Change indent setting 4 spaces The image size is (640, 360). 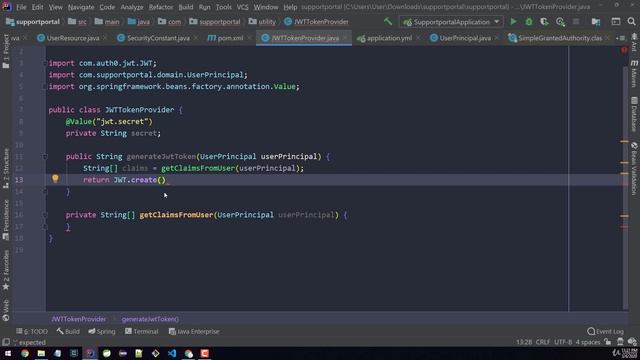pos(588,342)
